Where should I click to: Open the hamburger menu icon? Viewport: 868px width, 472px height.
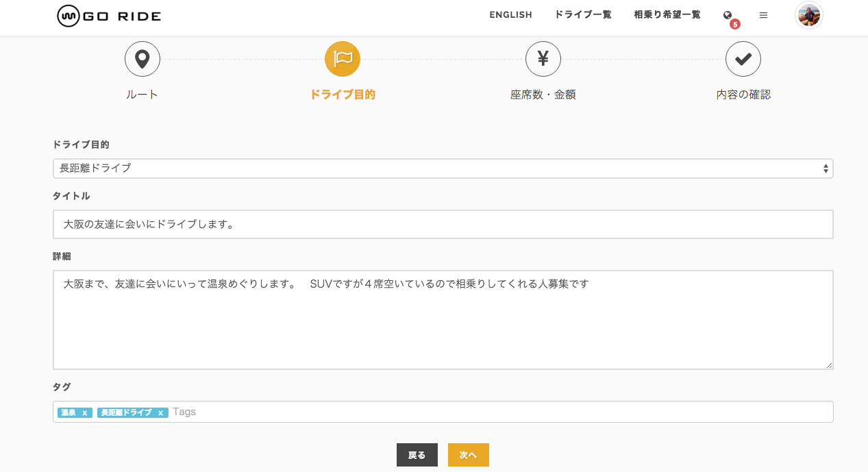pos(763,15)
